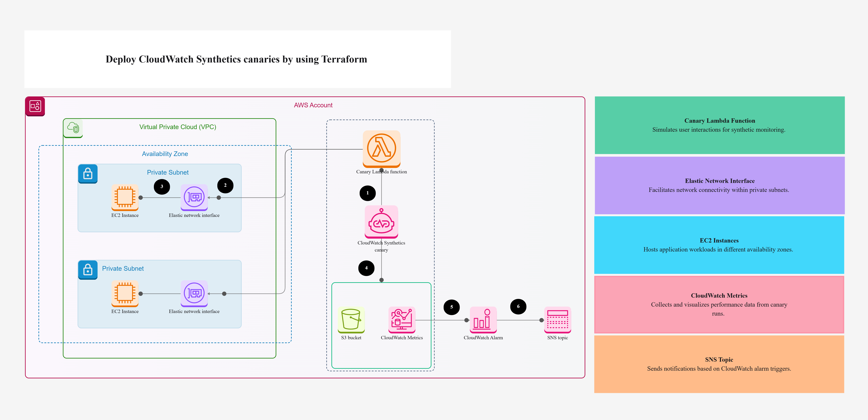The image size is (868, 420).
Task: Click the CloudWatch Metrics caption under icon
Action: tap(402, 338)
